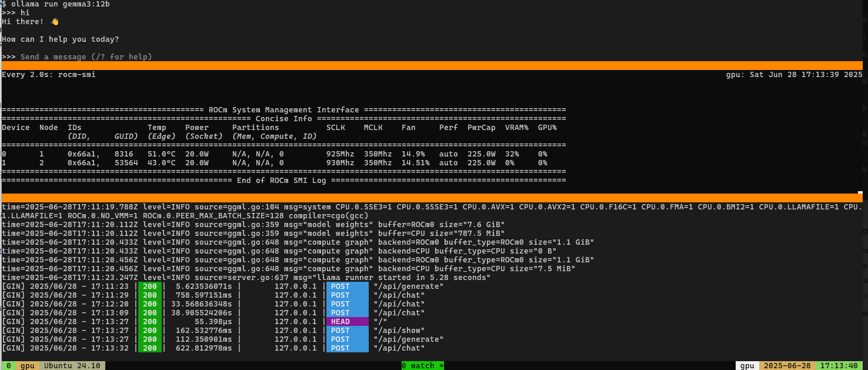Click the 'Ubuntu 24.10' status bar segment
This screenshot has width=868, height=370.
[x=72, y=366]
